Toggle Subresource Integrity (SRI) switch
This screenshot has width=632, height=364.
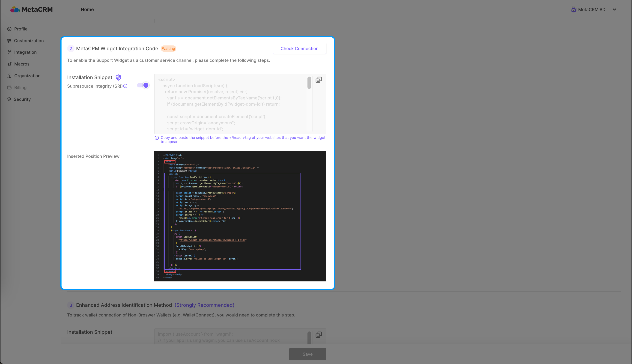(x=143, y=85)
